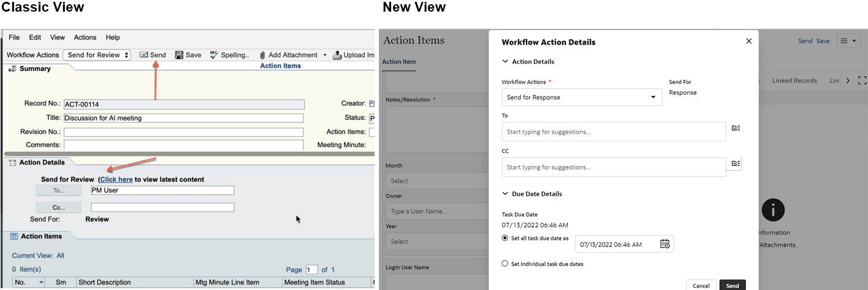
Task: Select 'Set all task due date as' radio
Action: point(505,239)
